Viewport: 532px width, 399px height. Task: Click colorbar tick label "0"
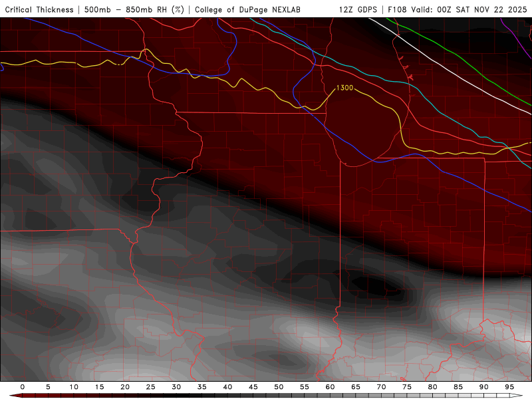23,387
